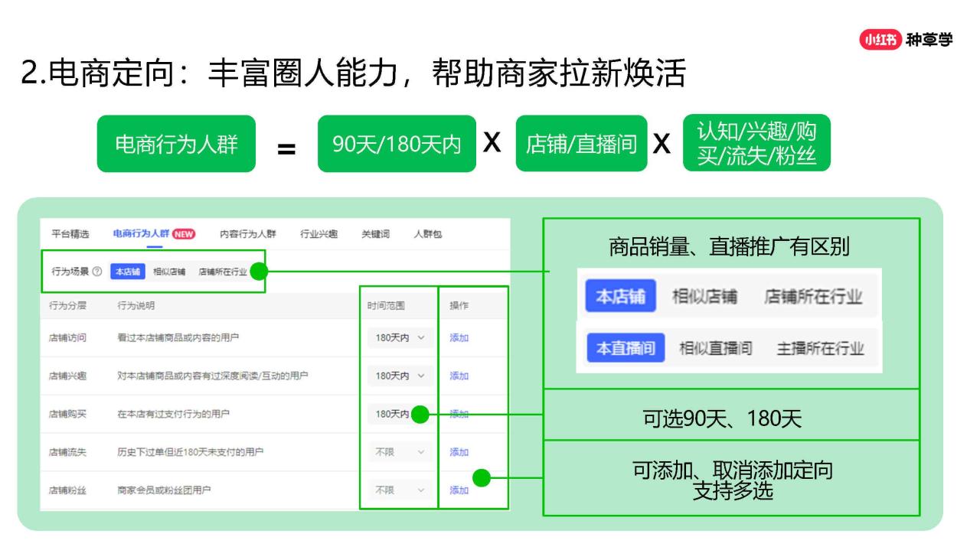Click text 在本店有过支付行为的用户
Image resolution: width=980 pixels, height=550 pixels.
pos(173,414)
